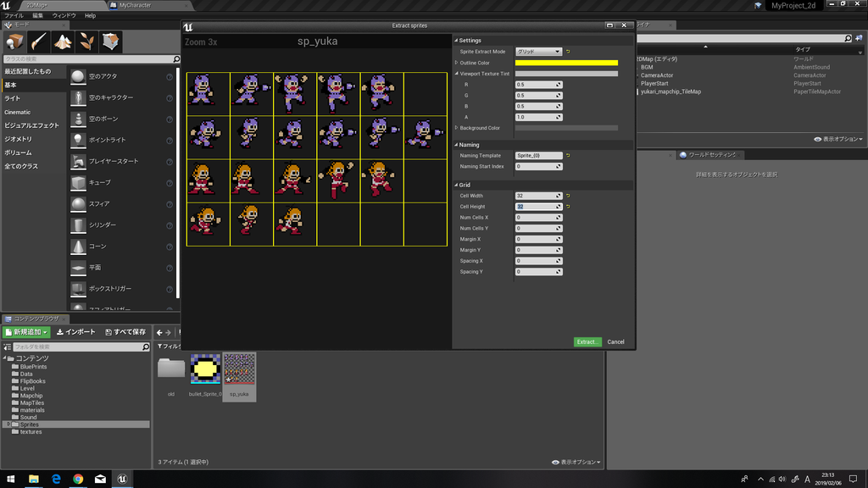Click the green Extract... button

tap(587, 342)
